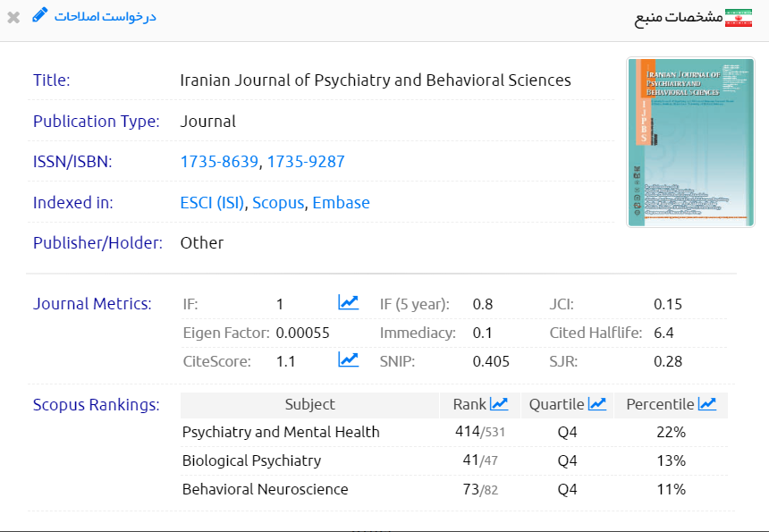The height and width of the screenshot is (532, 769).
Task: Click the journal title text
Action: coord(375,80)
